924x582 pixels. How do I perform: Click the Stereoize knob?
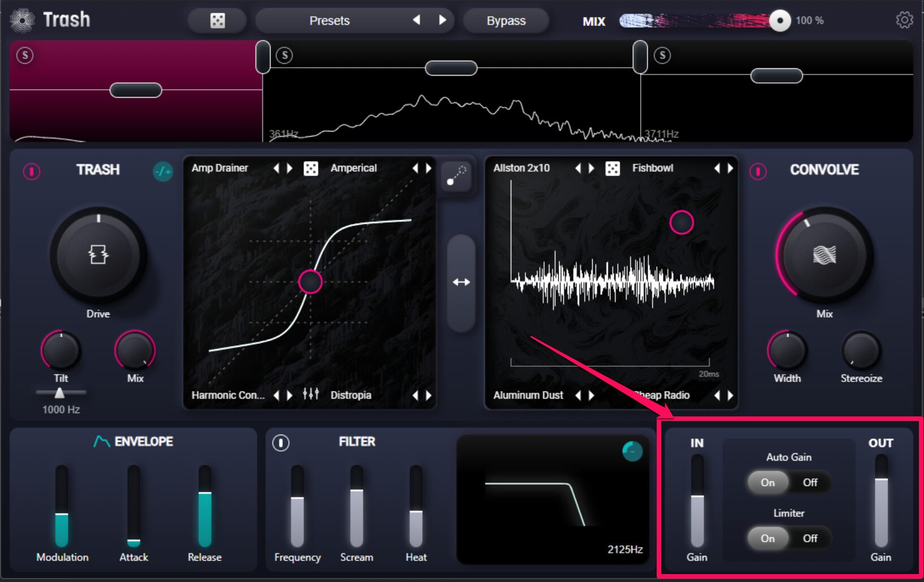pos(861,350)
